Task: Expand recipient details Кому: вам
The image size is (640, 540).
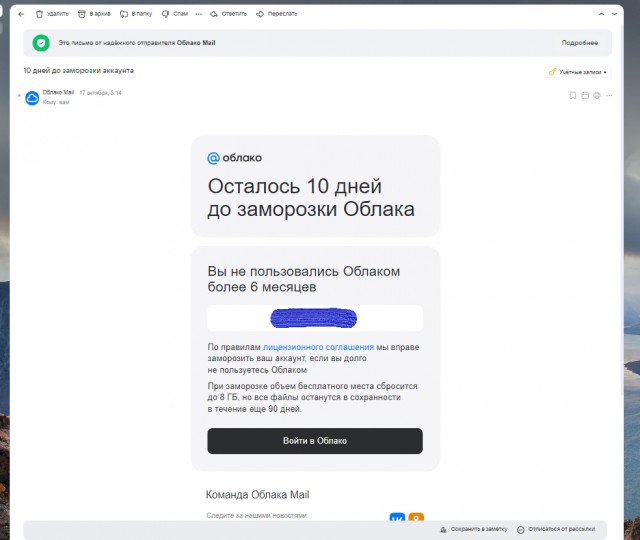Action: click(56, 102)
